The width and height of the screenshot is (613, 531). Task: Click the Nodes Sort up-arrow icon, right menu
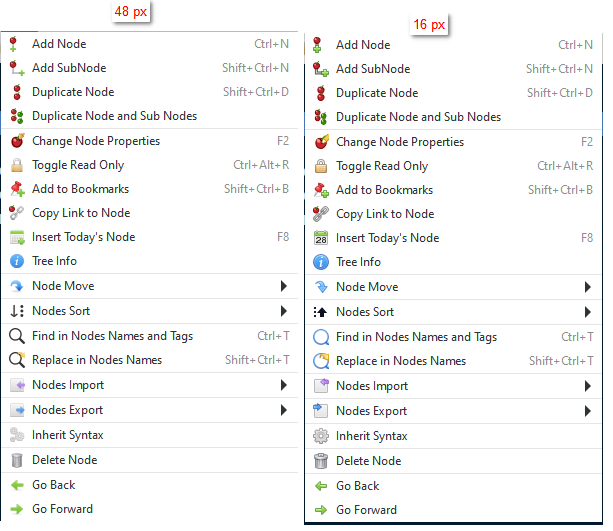coord(320,312)
